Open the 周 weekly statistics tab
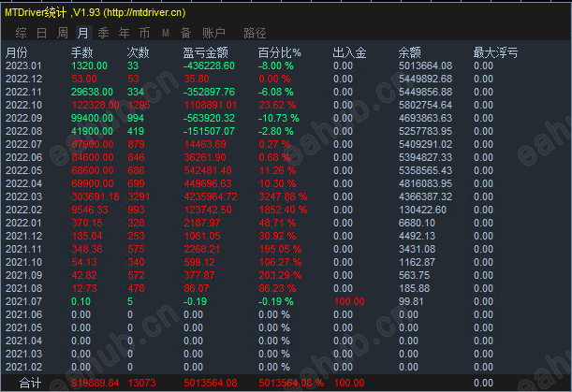 tap(63, 33)
